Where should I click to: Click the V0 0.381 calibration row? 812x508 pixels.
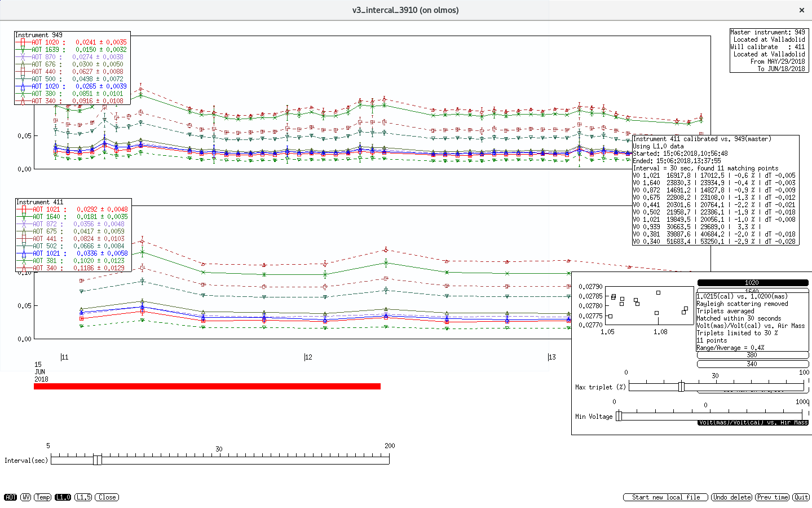tap(714, 234)
